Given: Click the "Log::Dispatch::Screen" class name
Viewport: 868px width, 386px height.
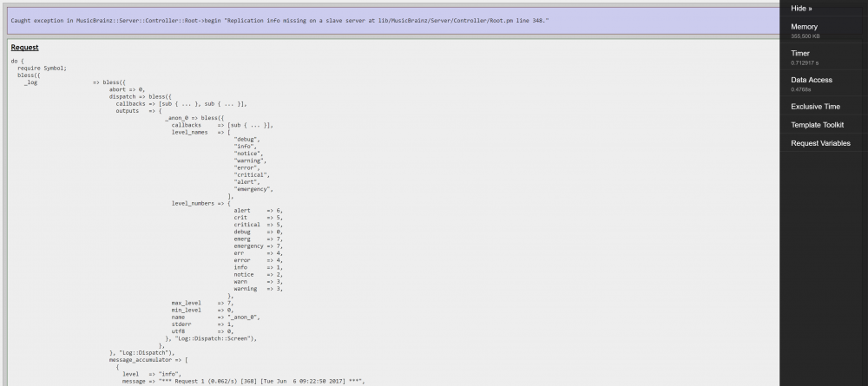Looking at the screenshot, I should 214,338.
